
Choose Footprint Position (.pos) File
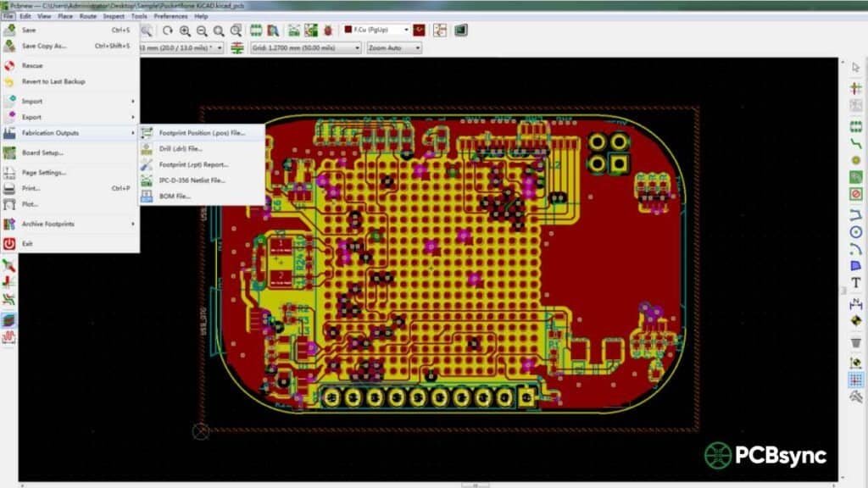[x=201, y=133]
